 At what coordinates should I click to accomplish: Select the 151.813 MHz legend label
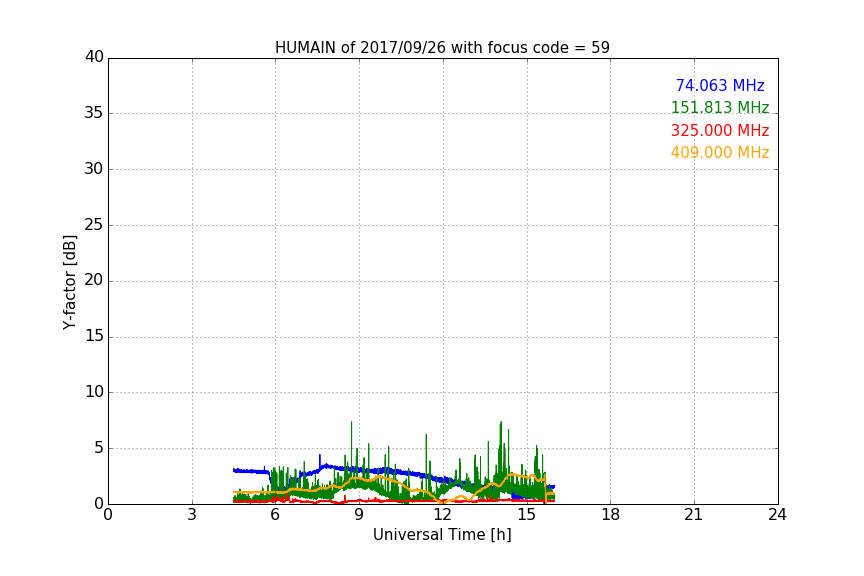[x=720, y=107]
